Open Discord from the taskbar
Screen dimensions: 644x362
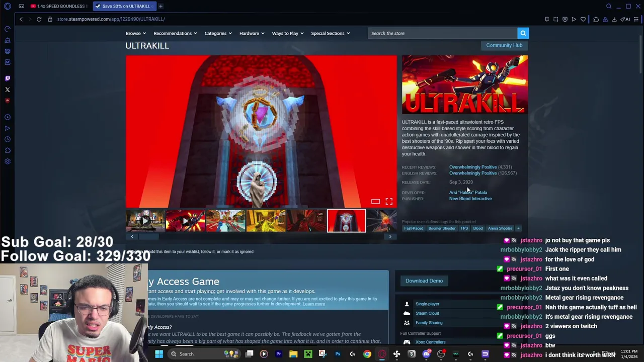coord(426,354)
